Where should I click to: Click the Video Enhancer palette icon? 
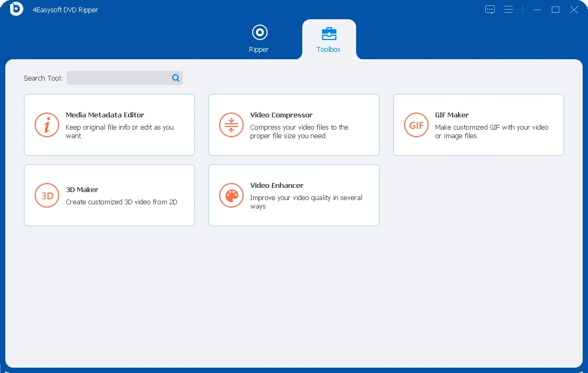(231, 195)
